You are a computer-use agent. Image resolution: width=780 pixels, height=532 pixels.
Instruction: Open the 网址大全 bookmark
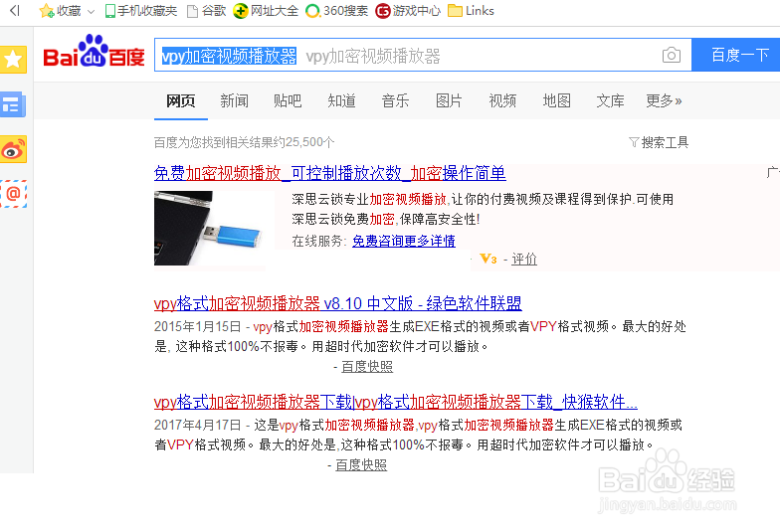click(x=266, y=11)
